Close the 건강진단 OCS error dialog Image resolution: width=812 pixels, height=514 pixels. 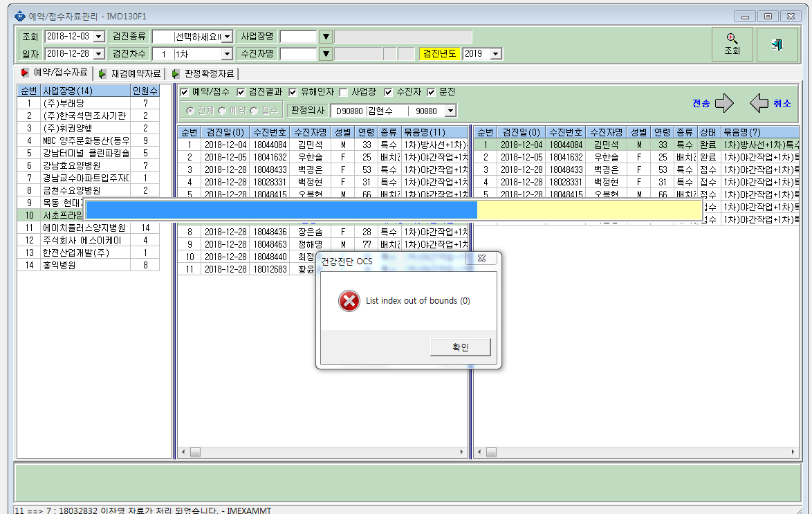pyautogui.click(x=481, y=258)
